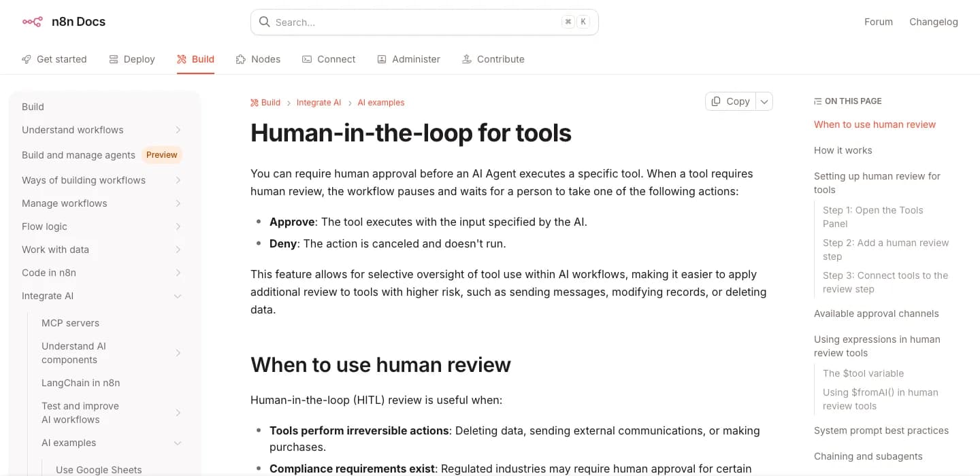Click the Get started rocket icon
Viewport: 980px width, 476px height.
click(x=27, y=59)
